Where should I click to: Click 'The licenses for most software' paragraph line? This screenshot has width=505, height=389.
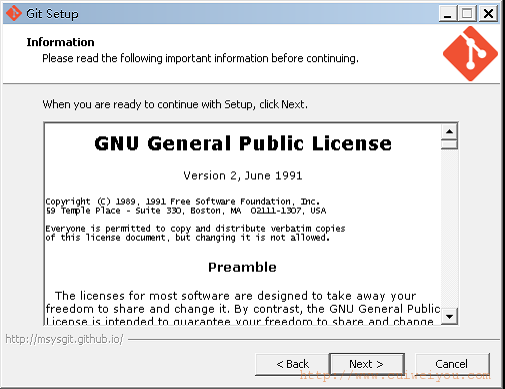click(x=236, y=296)
